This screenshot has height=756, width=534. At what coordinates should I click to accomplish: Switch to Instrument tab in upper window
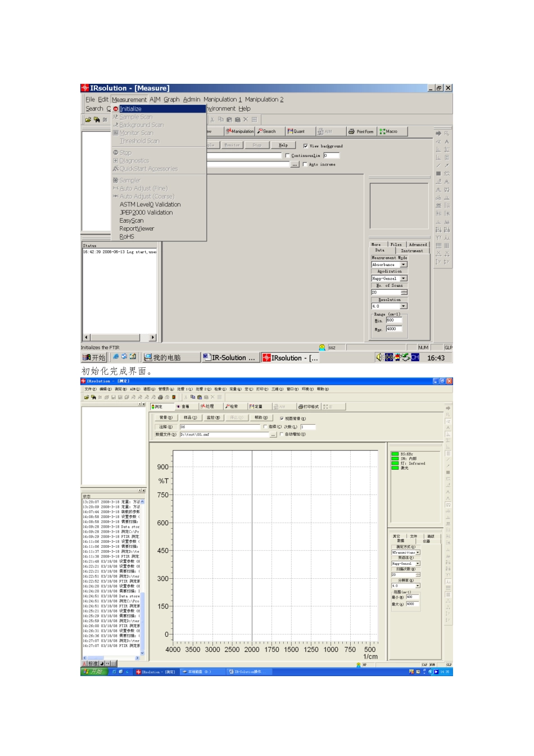click(412, 251)
